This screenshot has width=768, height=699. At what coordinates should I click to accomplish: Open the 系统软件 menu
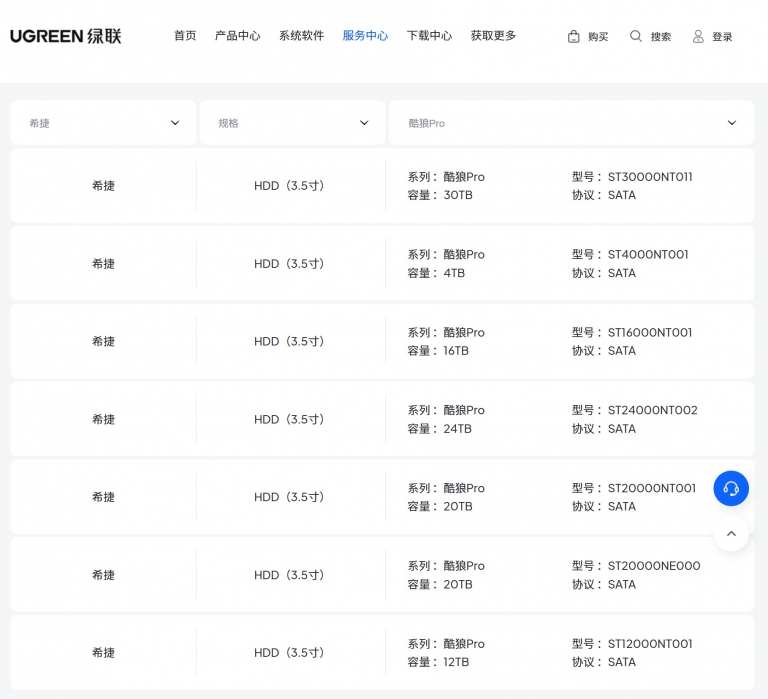301,36
